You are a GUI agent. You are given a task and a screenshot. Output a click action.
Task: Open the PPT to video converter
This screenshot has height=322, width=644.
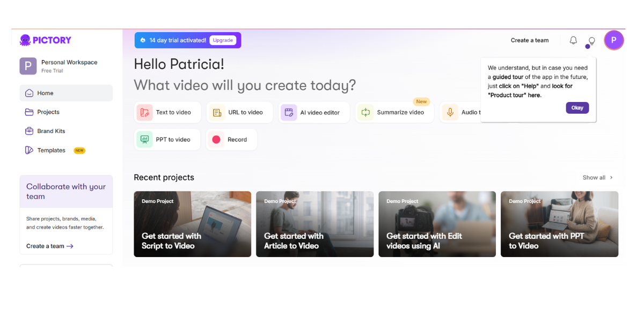(x=167, y=139)
